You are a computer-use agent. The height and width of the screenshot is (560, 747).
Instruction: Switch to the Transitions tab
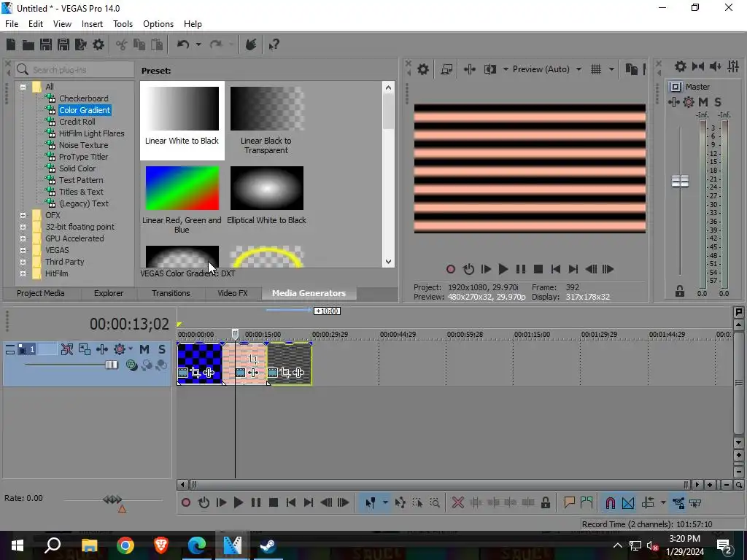[x=171, y=293]
